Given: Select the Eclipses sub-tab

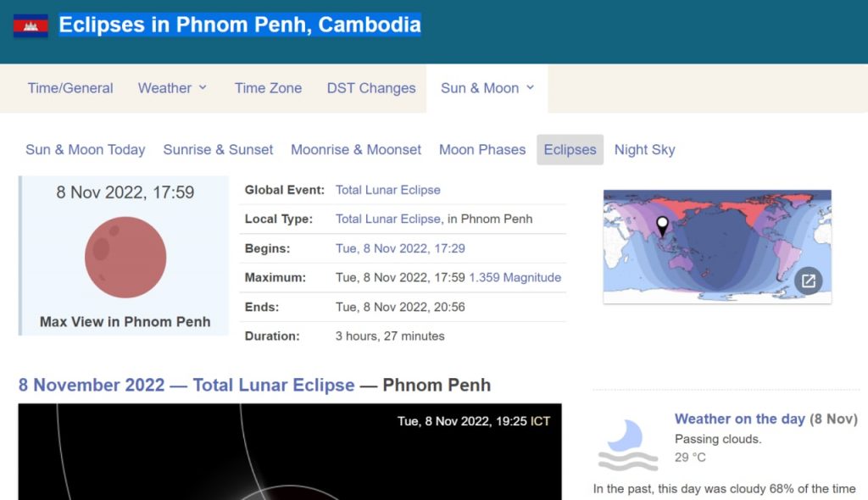Looking at the screenshot, I should (570, 150).
